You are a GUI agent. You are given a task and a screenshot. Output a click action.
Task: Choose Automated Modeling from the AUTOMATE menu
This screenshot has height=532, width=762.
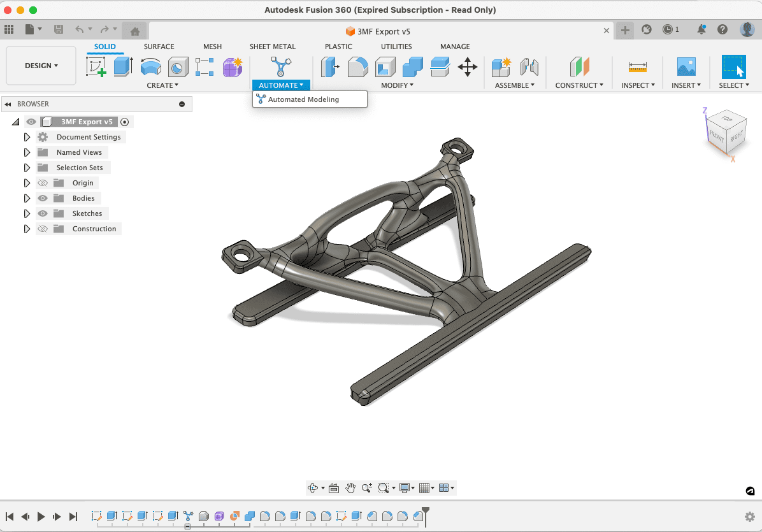pyautogui.click(x=310, y=99)
